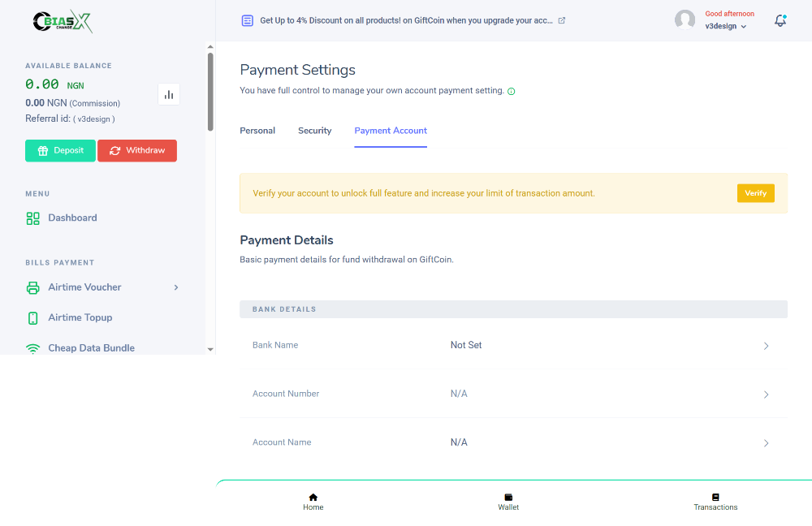Expand the Bank Name row chevron
The image size is (812, 526).
click(x=766, y=345)
